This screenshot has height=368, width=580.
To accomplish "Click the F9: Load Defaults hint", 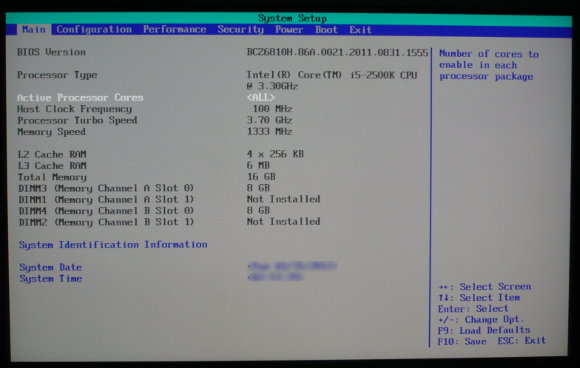I will pos(484,330).
